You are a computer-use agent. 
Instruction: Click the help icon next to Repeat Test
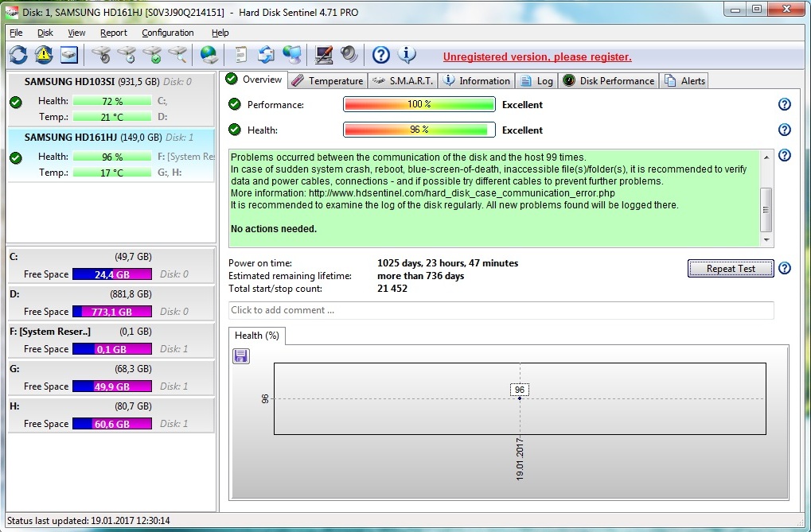(784, 269)
